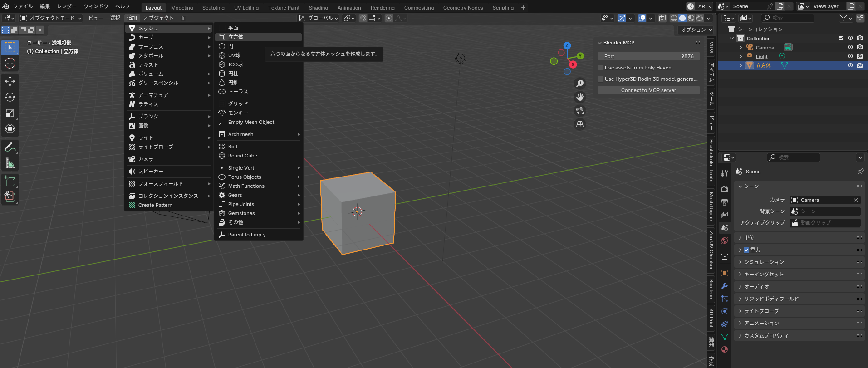Click the properties 検索 search field
Viewport: 868px width, 368px height.
coord(794,157)
